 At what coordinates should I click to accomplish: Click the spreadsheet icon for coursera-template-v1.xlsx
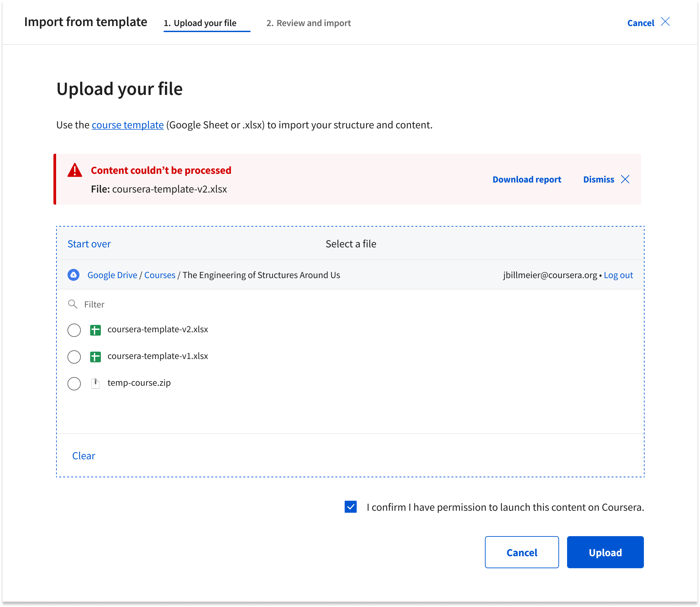click(96, 357)
